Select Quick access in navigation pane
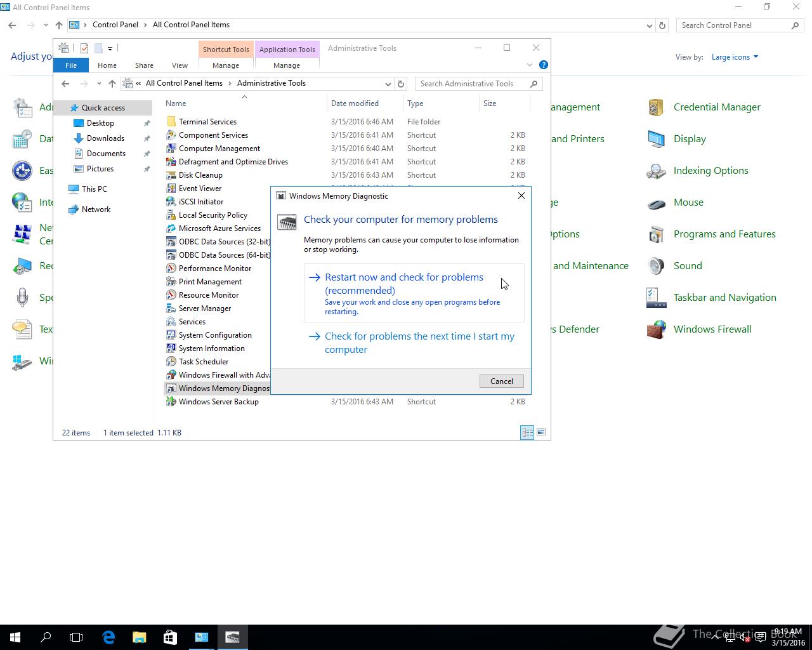Screen dimensions: 812x650 tap(103, 108)
